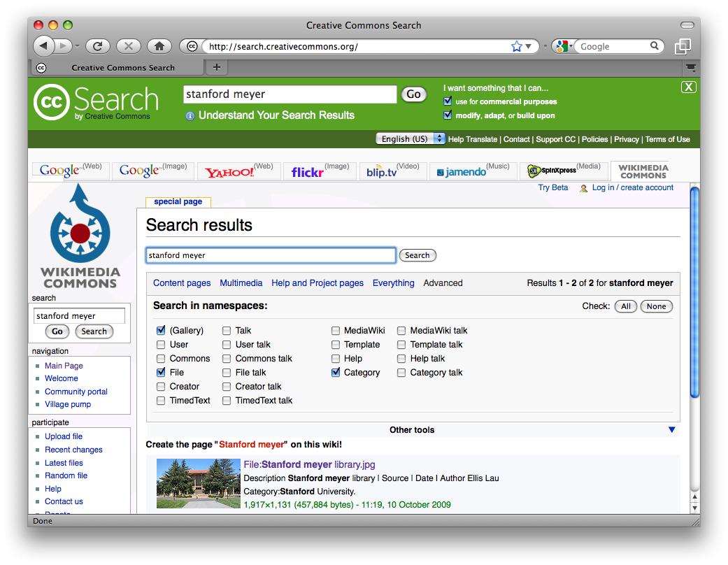This screenshot has height=565, width=728.
Task: Open Upload file in the sidebar
Action: tap(64, 436)
